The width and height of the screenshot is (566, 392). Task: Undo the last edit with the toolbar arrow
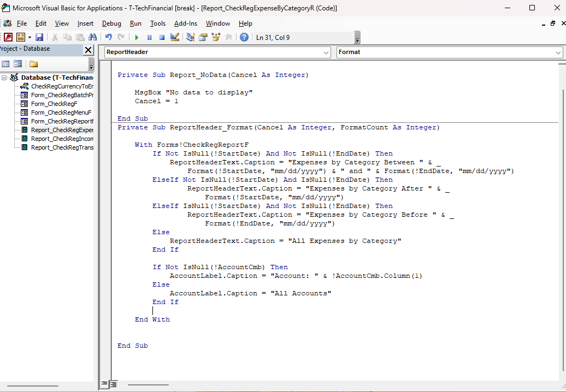click(x=108, y=37)
